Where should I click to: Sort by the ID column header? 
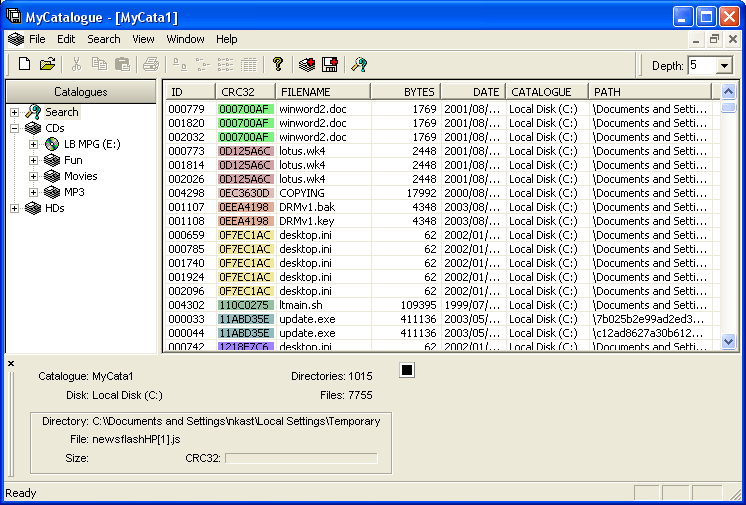pyautogui.click(x=191, y=92)
